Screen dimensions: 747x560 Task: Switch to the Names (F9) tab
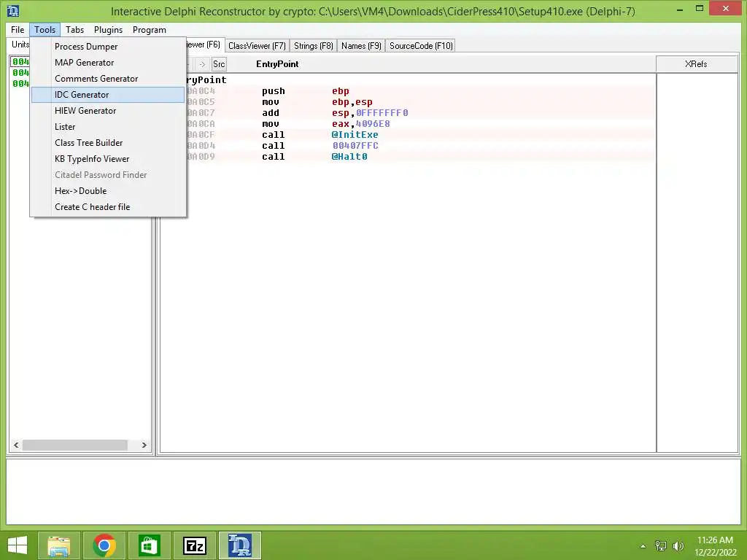[x=361, y=46]
